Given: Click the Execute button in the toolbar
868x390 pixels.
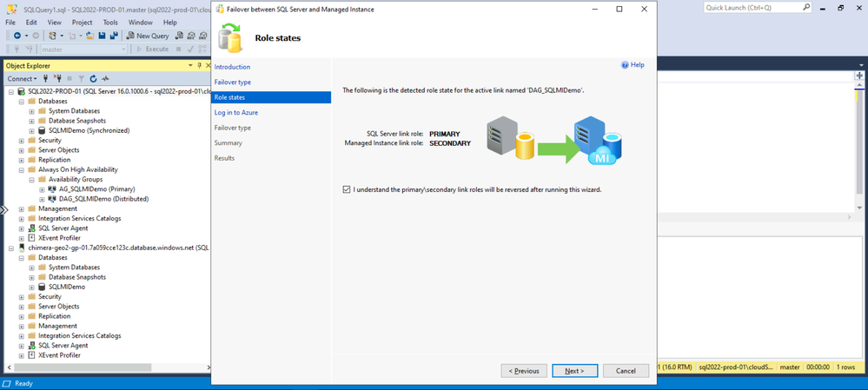Looking at the screenshot, I should 152,50.
